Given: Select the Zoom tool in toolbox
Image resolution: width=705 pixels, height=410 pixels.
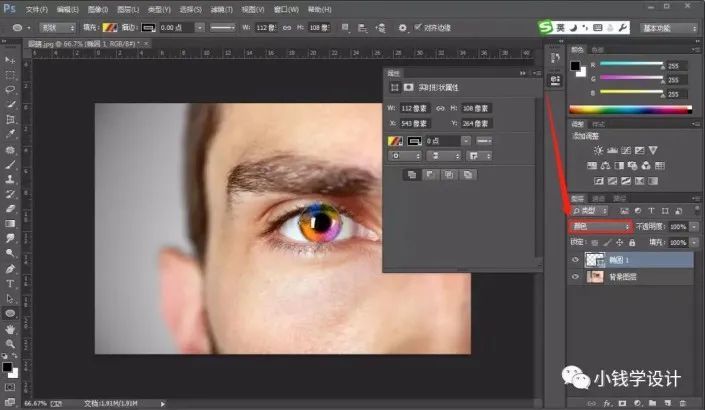Looking at the screenshot, I should pyautogui.click(x=10, y=344).
